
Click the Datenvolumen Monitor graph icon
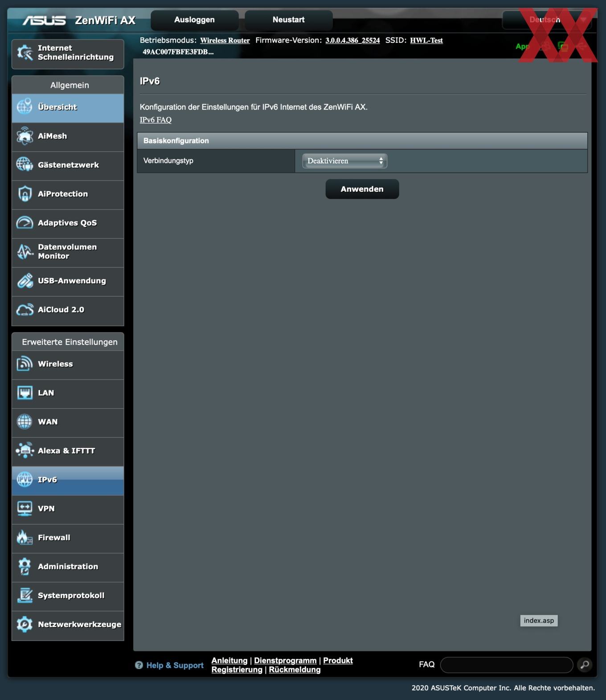tap(25, 252)
